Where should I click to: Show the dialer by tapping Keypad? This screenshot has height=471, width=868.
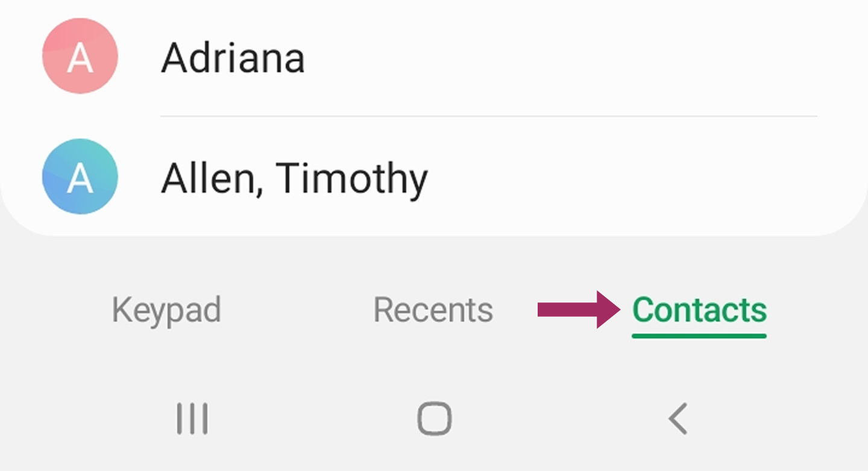pos(166,310)
